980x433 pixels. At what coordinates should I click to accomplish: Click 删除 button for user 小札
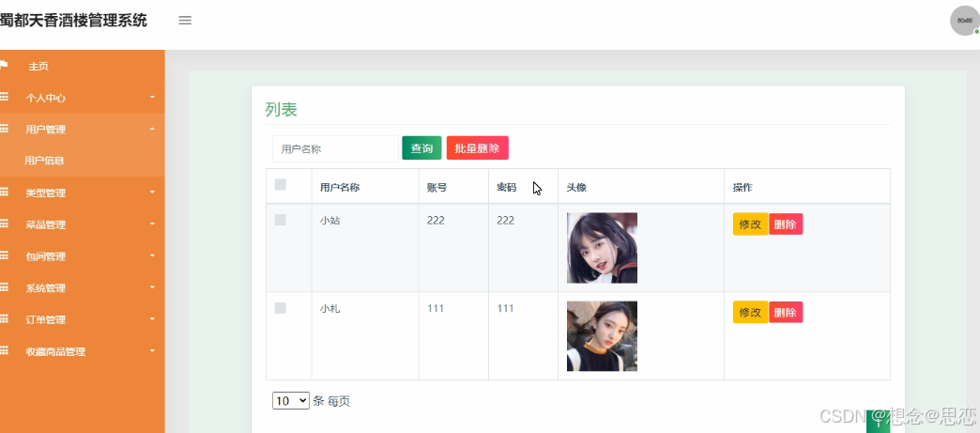pos(786,312)
